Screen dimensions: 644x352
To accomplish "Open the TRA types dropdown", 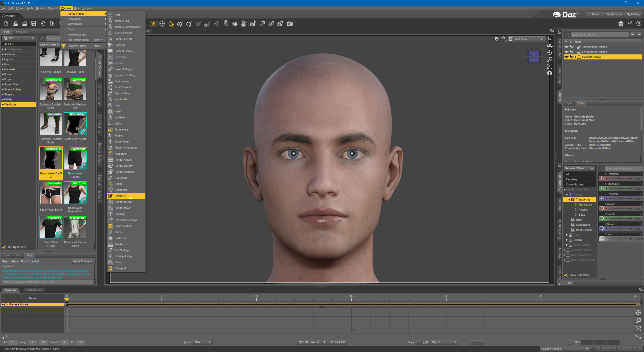I will 202,342.
